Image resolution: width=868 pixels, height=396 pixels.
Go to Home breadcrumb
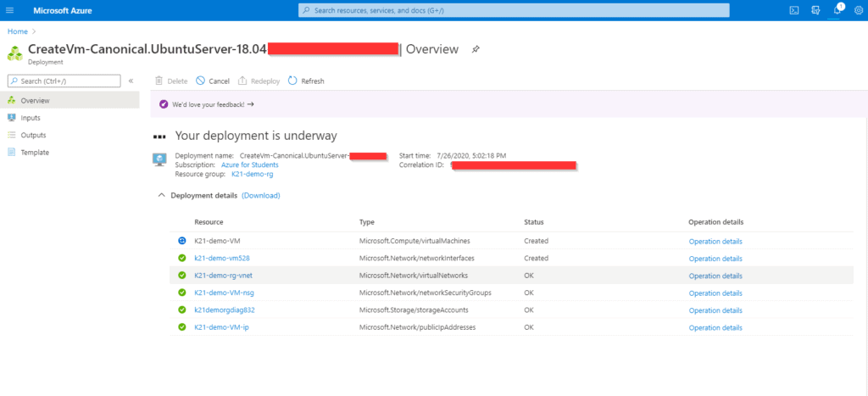(18, 31)
